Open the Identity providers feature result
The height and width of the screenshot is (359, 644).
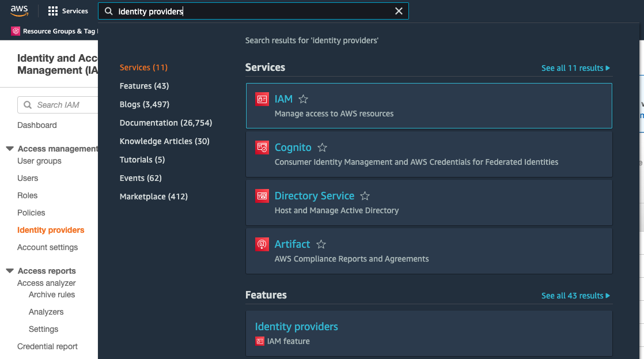coord(296,326)
